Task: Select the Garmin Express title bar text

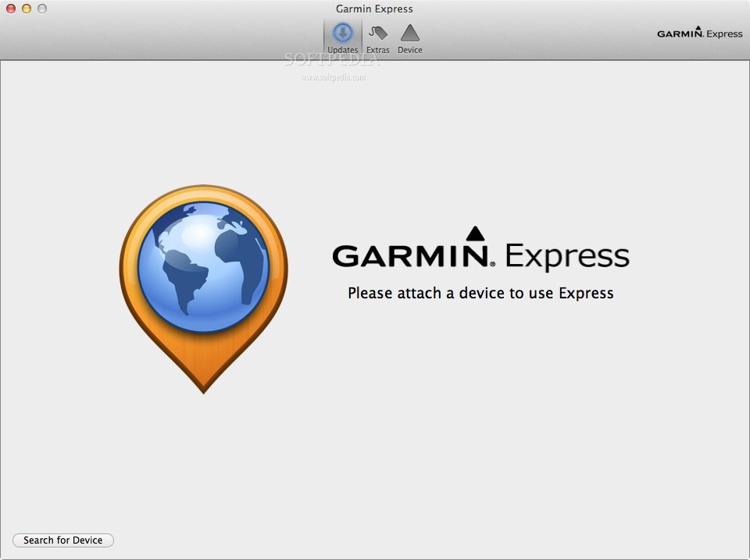Action: pos(374,9)
